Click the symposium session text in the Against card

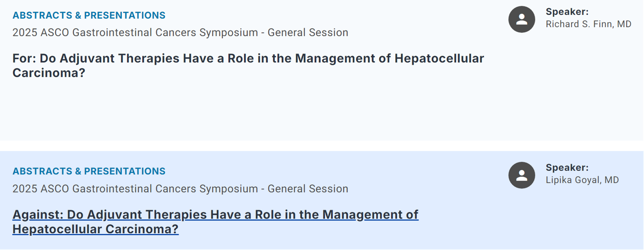click(x=180, y=189)
